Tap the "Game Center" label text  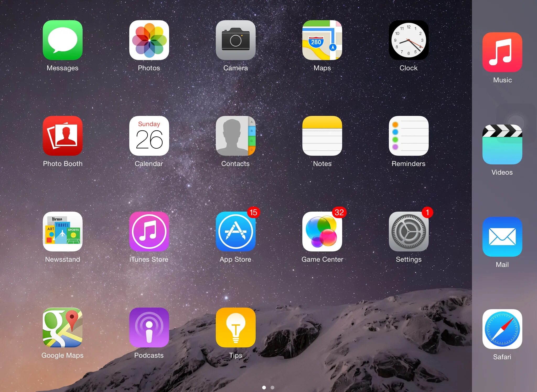point(322,259)
